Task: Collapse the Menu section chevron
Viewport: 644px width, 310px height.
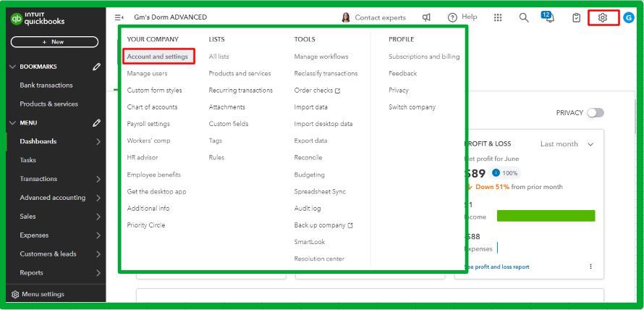Action: (13, 122)
